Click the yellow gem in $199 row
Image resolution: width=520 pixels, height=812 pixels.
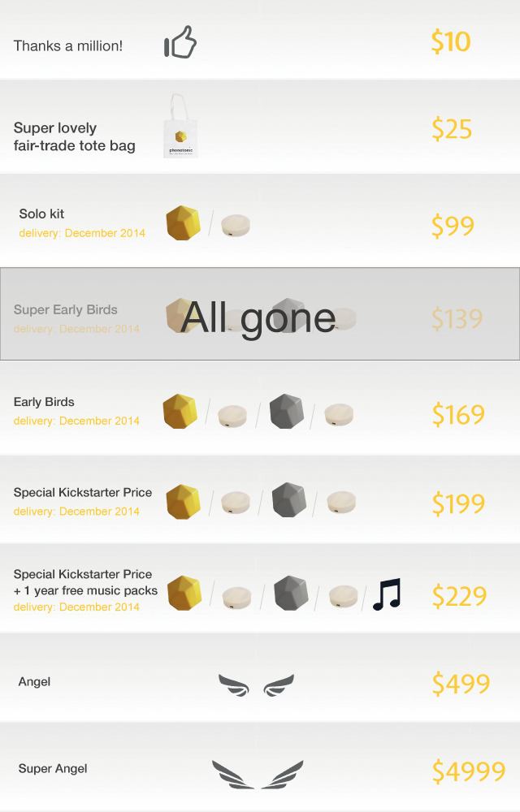(x=184, y=502)
